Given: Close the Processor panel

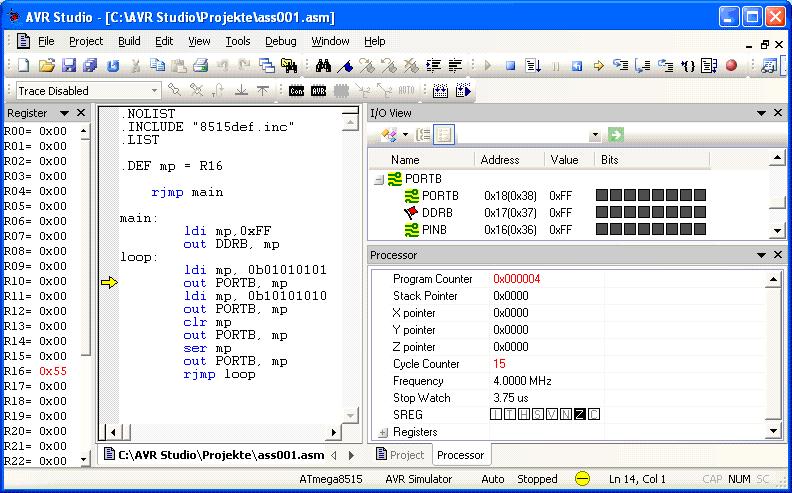Looking at the screenshot, I should [778, 255].
